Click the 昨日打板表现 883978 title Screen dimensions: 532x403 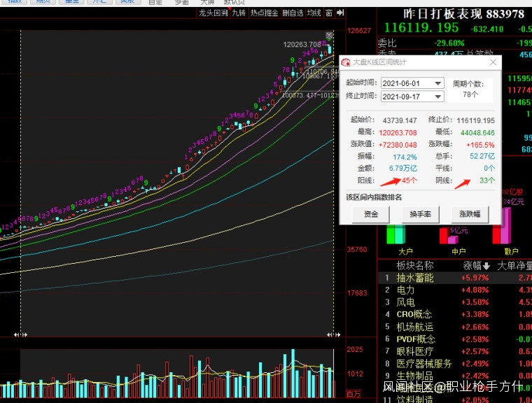(x=464, y=14)
